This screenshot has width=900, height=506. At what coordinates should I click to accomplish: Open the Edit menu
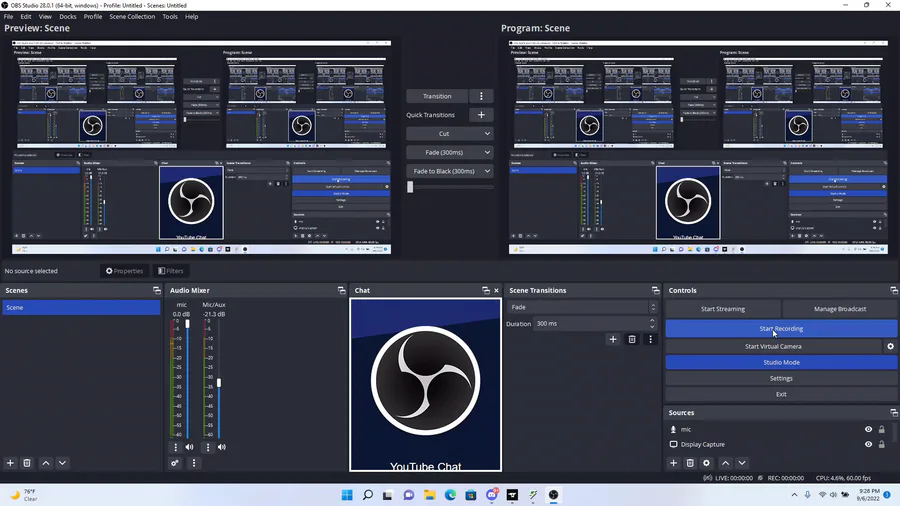(26, 17)
